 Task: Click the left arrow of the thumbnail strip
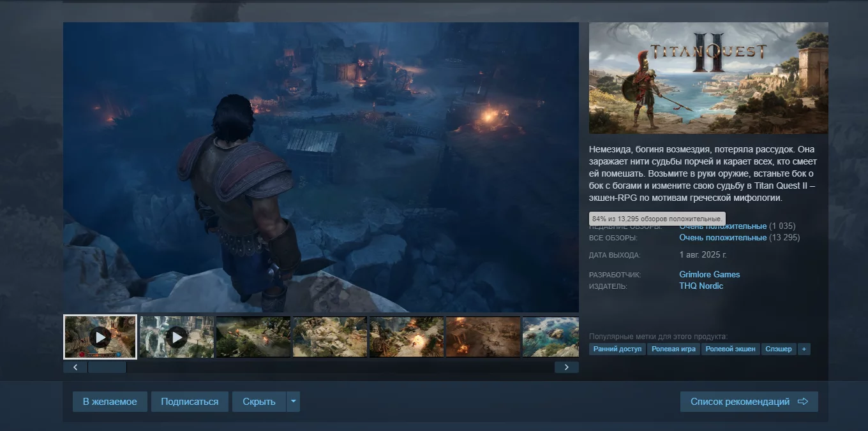coord(75,367)
